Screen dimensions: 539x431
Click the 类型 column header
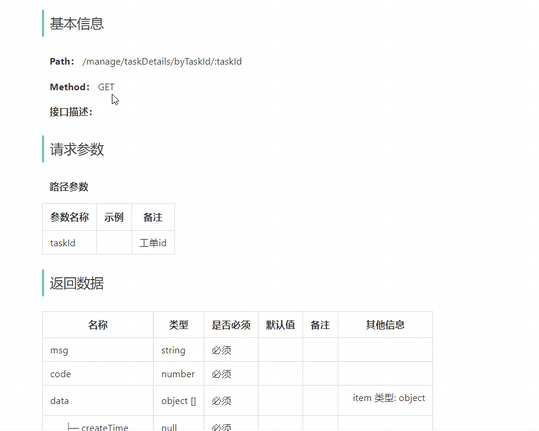tap(179, 325)
